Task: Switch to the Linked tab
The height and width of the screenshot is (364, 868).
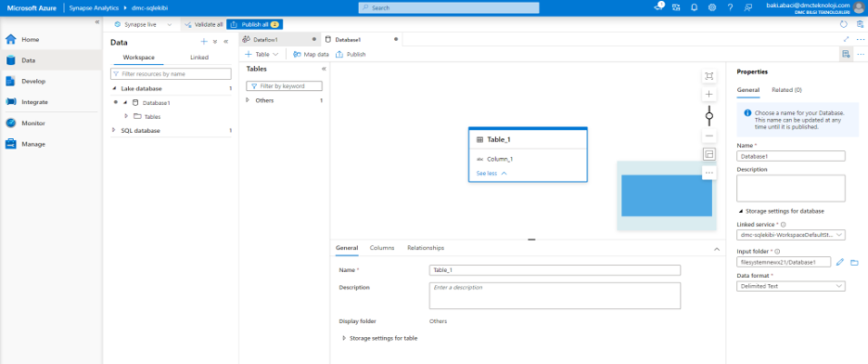Action: point(199,57)
